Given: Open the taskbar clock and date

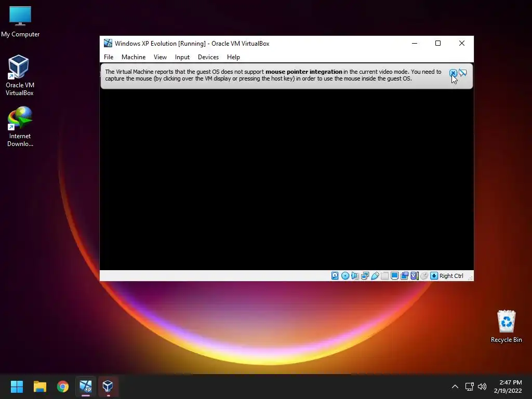Looking at the screenshot, I should click(508, 387).
